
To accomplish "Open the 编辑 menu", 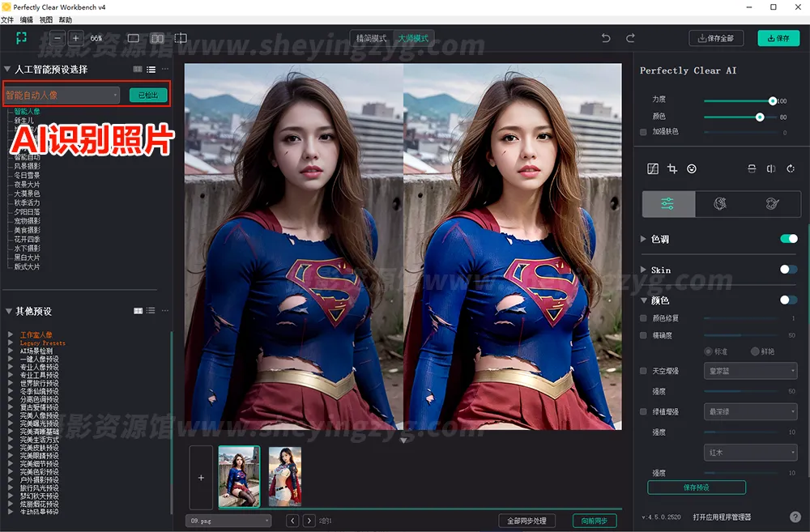I will [x=27, y=20].
